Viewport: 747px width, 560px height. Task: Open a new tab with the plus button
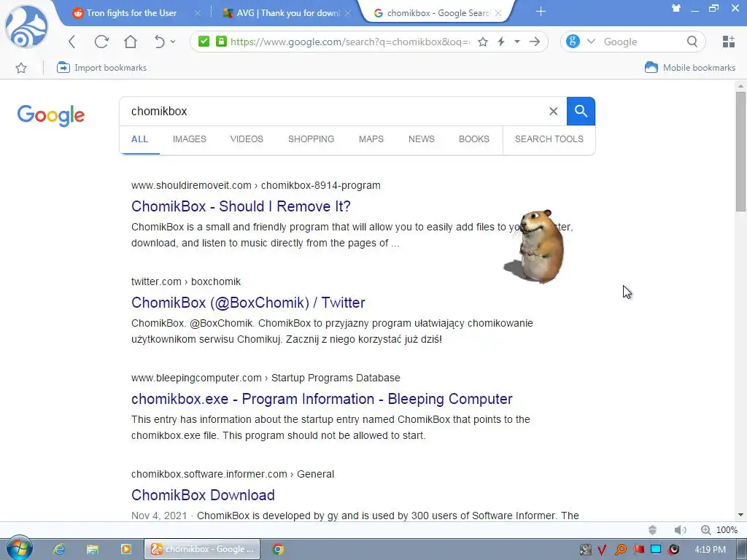541,12
